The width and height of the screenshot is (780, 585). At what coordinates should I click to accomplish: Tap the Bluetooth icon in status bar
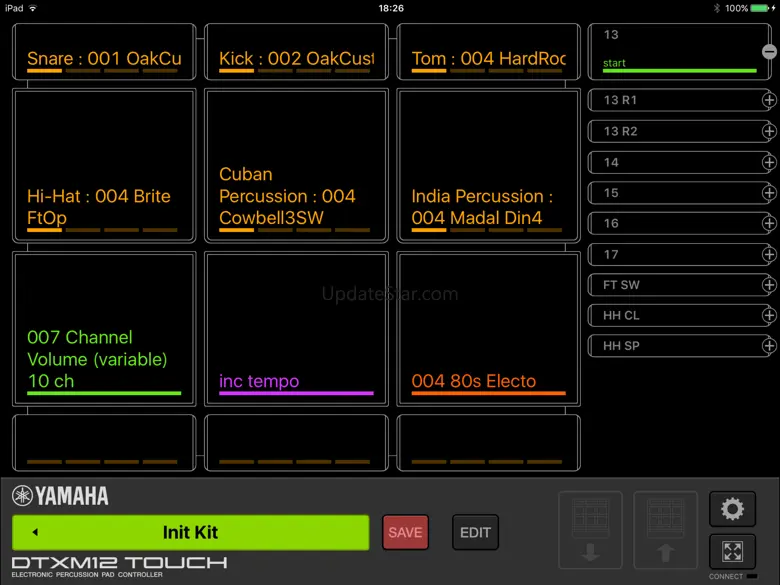click(716, 8)
